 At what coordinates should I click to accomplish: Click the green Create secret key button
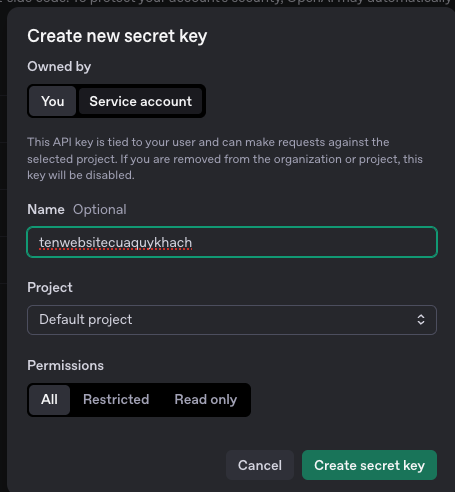pos(369,465)
